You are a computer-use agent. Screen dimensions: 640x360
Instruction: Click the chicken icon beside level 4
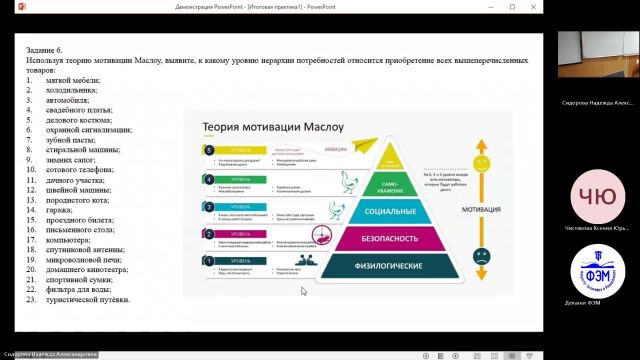coord(349,182)
